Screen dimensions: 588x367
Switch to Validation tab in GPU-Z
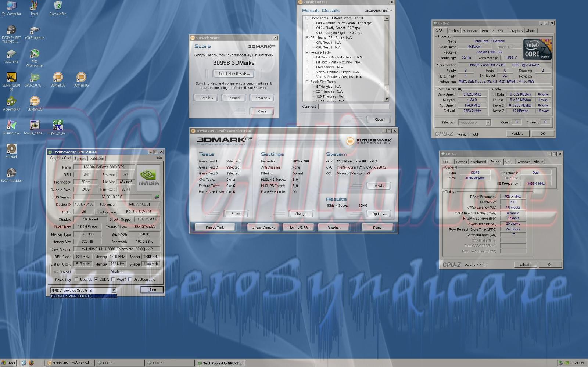pyautogui.click(x=97, y=159)
